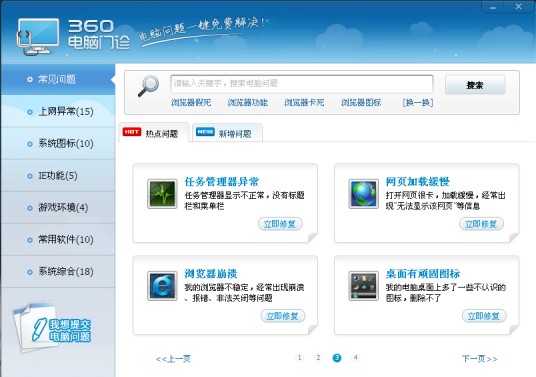Click the Internet Explorer browser crash icon
Image resolution: width=536 pixels, height=377 pixels.
[x=162, y=286]
